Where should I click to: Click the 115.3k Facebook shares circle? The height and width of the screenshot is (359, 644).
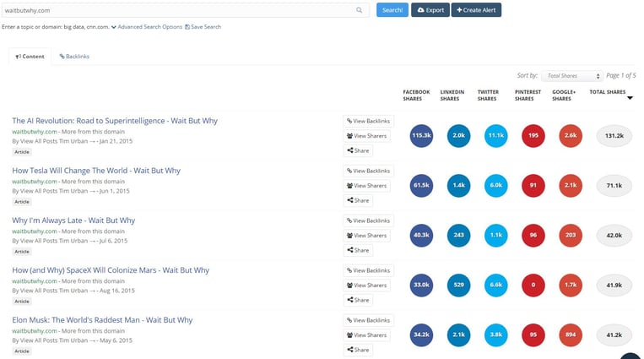click(421, 136)
